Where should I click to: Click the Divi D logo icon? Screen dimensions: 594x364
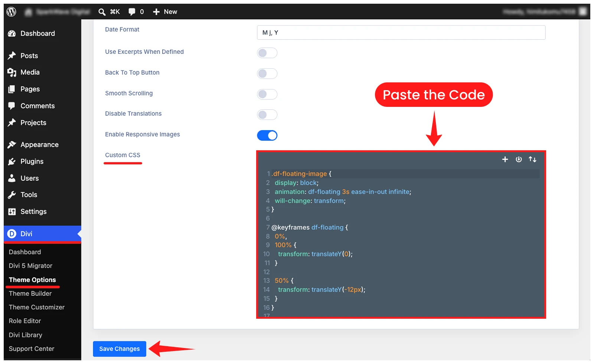click(12, 234)
